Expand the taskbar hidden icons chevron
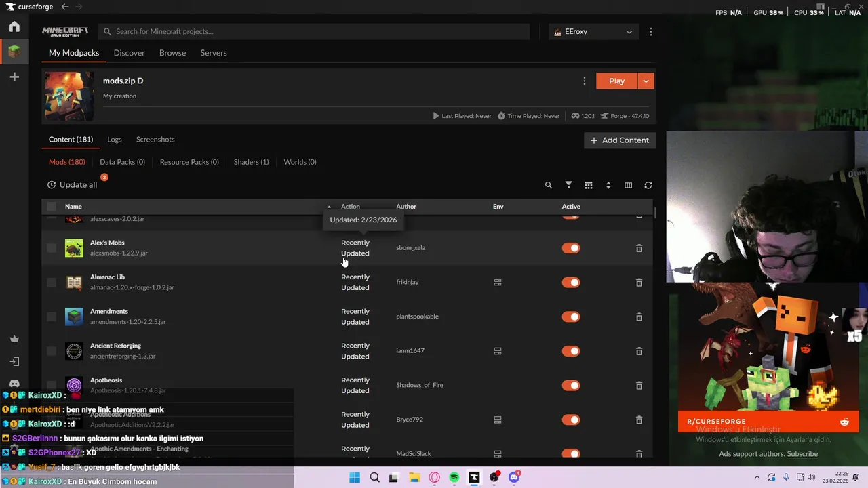The height and width of the screenshot is (488, 868). click(757, 477)
